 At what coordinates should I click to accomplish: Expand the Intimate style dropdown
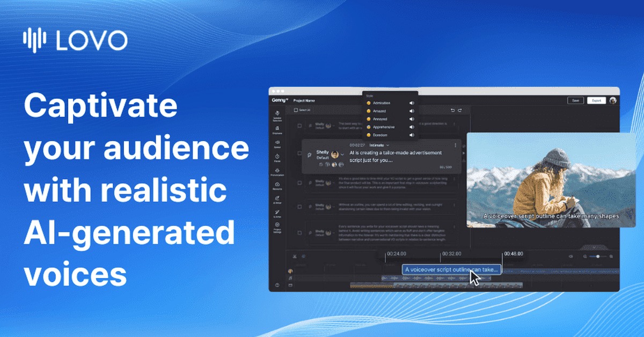click(388, 145)
